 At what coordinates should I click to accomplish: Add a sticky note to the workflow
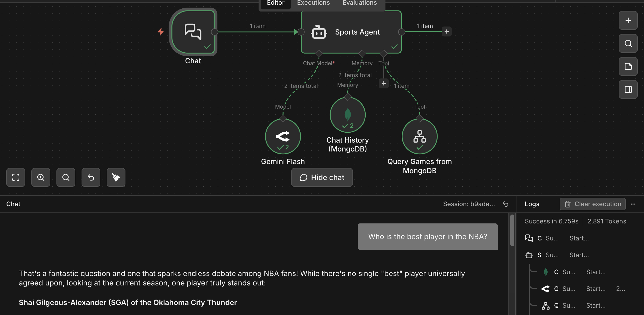628,66
